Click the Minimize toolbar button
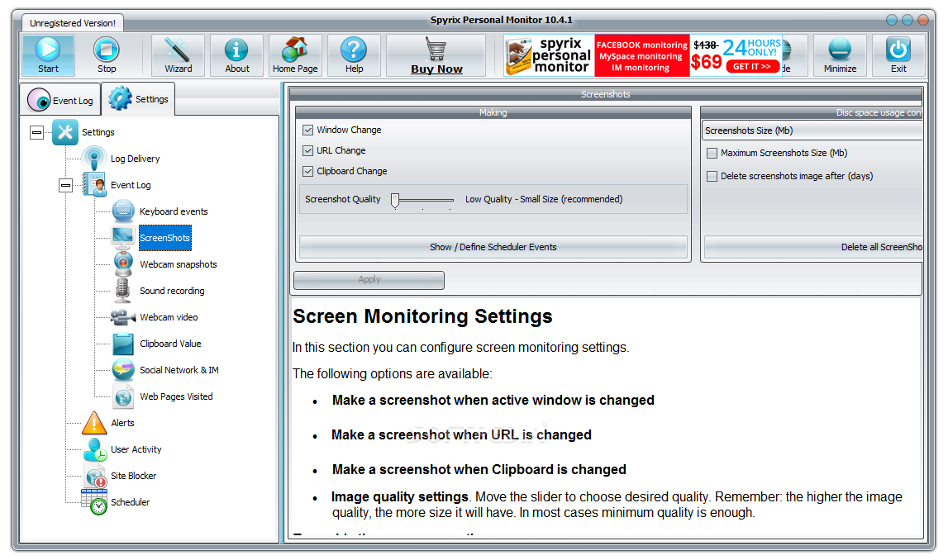This screenshot has height=560, width=948. point(840,55)
